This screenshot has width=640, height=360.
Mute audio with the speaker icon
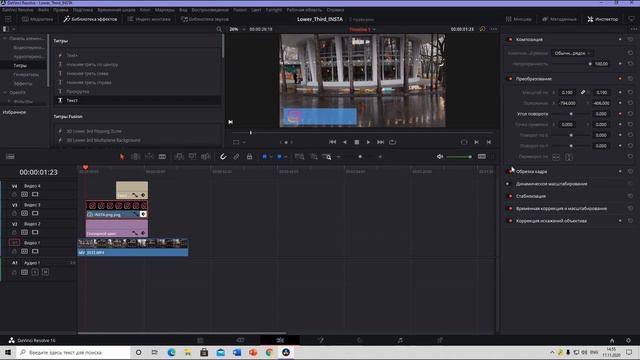click(440, 157)
